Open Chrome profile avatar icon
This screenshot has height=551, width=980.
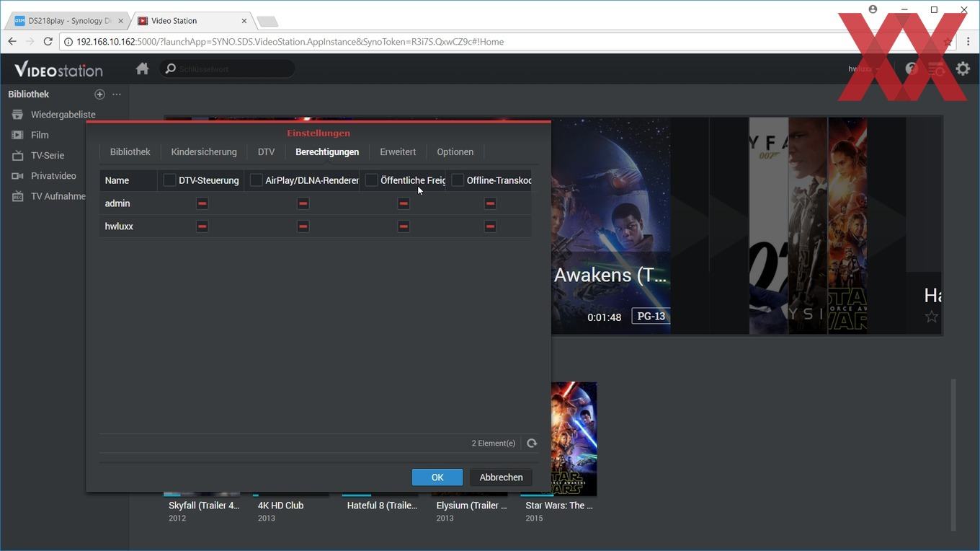[873, 9]
